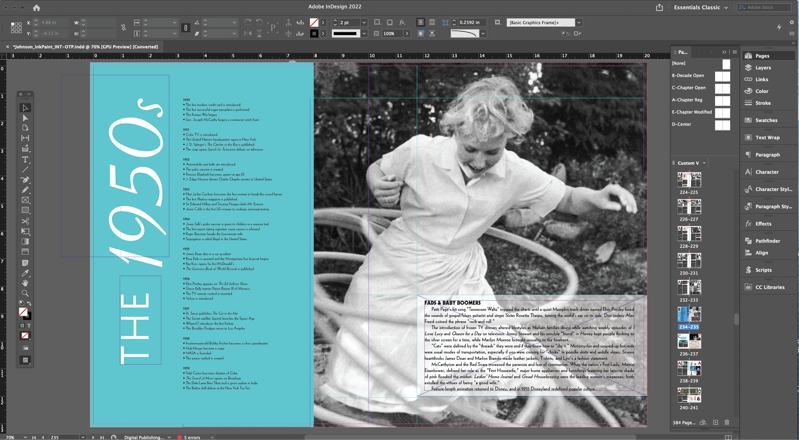
Task: Click the create new page icon
Action: coord(715,422)
